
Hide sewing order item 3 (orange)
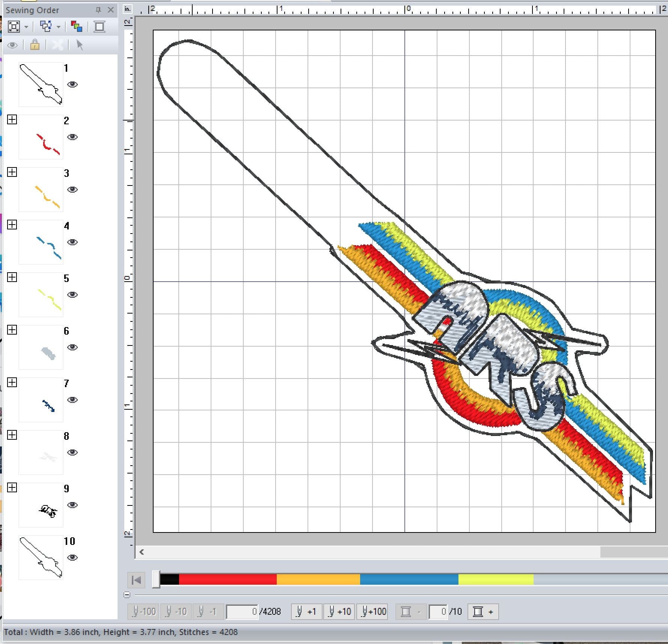coord(72,190)
